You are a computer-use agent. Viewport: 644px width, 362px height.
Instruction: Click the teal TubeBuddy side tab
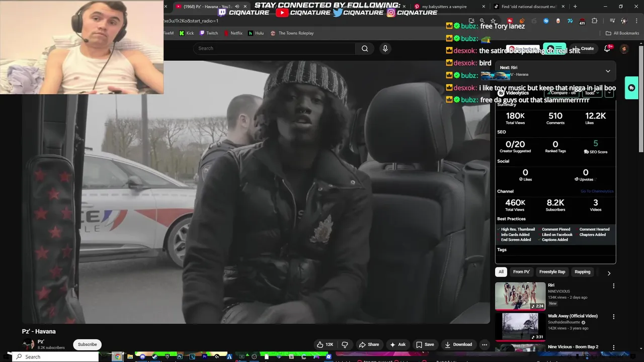(631, 88)
